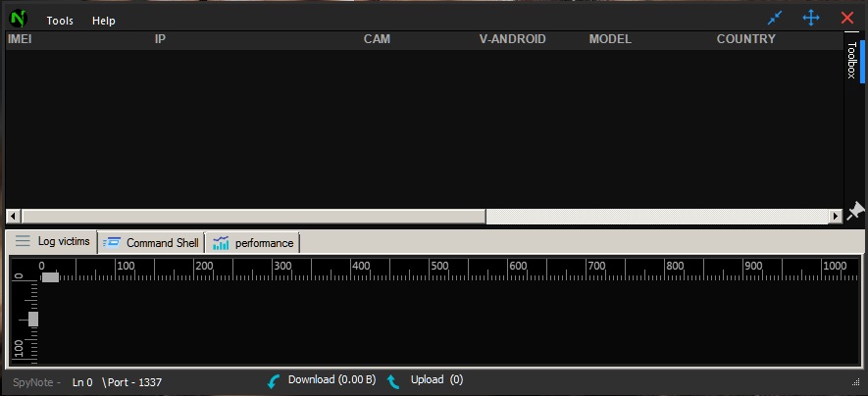Click the horizontal ruler slider handle
868x396 pixels.
click(x=50, y=277)
